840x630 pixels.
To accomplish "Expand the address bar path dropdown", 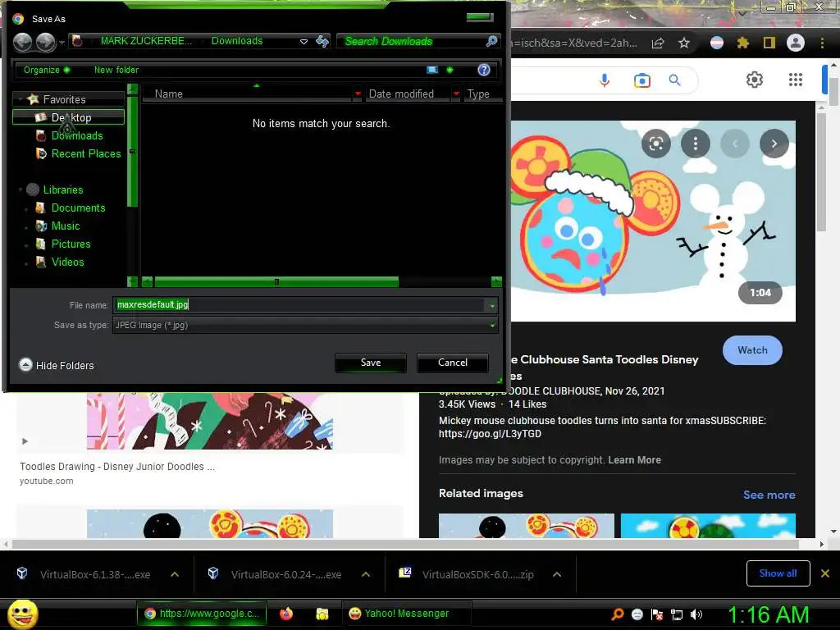I will click(x=304, y=41).
